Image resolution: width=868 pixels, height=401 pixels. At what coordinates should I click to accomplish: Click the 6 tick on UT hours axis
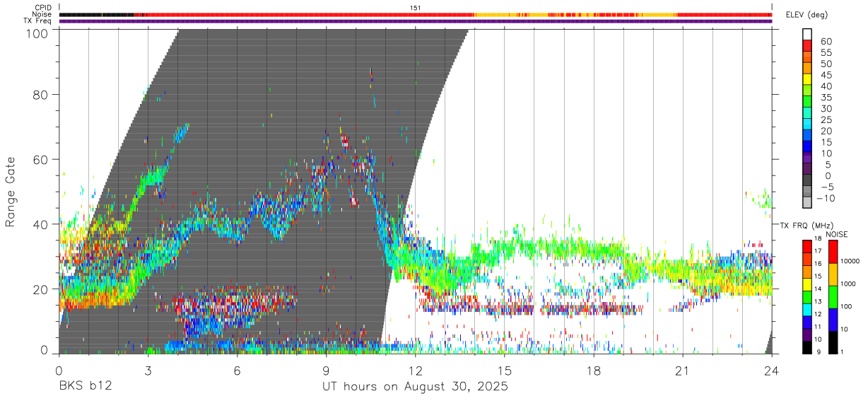tap(237, 370)
